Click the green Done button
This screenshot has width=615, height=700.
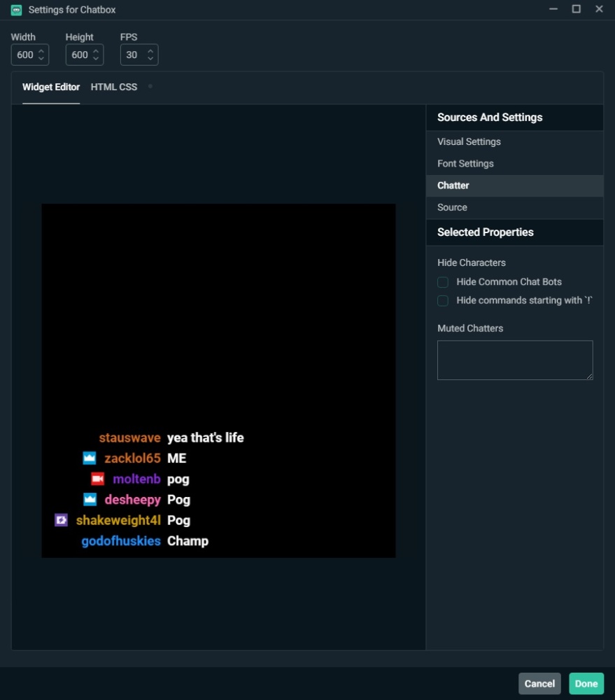[x=586, y=683]
